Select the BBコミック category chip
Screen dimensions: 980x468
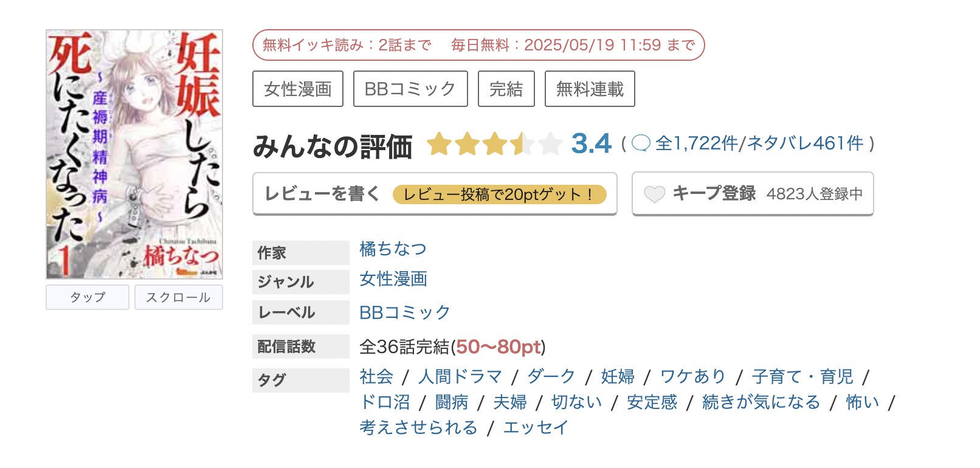(x=410, y=89)
